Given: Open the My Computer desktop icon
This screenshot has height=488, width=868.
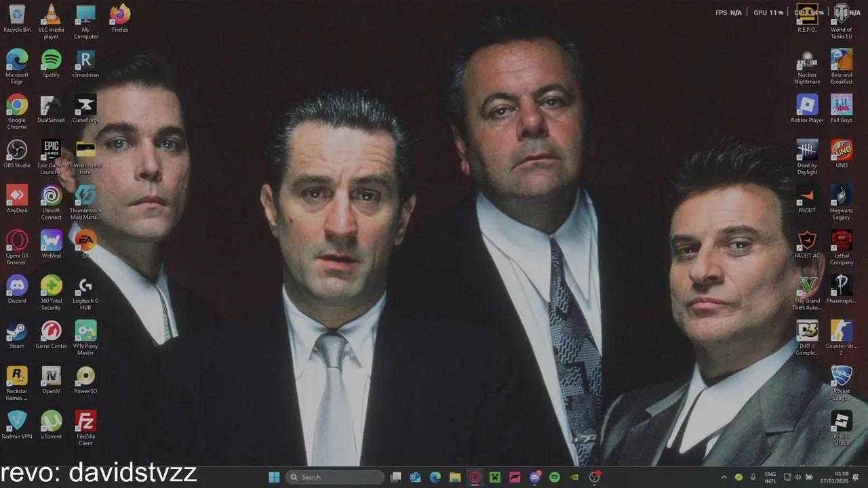Looking at the screenshot, I should coord(85,22).
